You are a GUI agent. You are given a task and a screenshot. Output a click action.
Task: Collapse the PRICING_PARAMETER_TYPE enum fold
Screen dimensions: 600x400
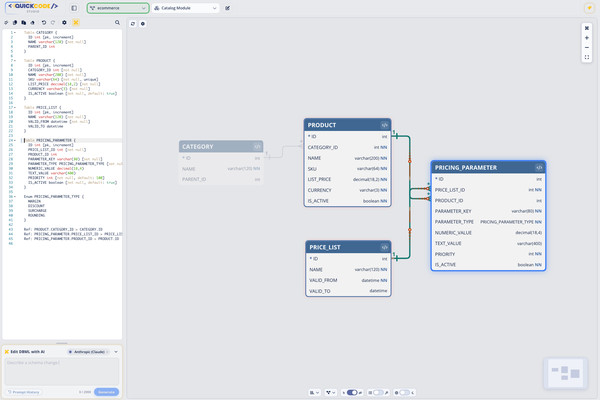tap(15, 197)
